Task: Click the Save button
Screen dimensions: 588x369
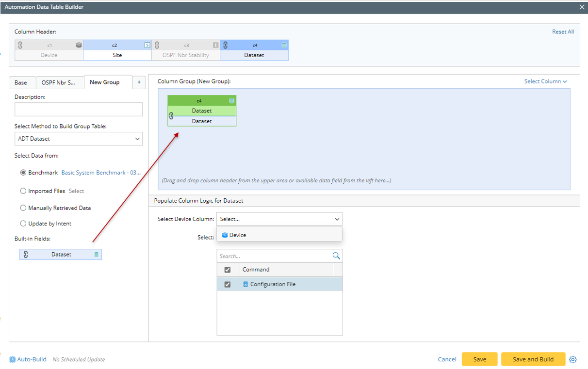Action: tap(479, 359)
